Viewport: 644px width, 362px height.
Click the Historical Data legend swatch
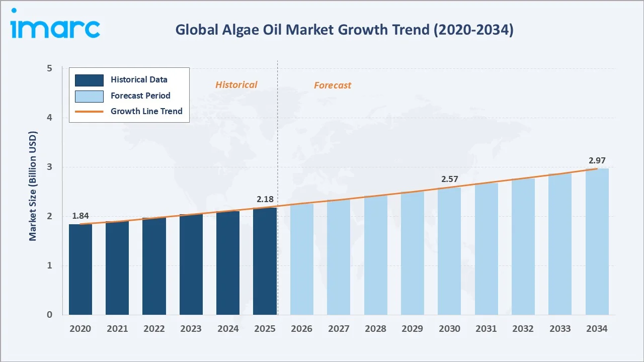[x=89, y=80]
